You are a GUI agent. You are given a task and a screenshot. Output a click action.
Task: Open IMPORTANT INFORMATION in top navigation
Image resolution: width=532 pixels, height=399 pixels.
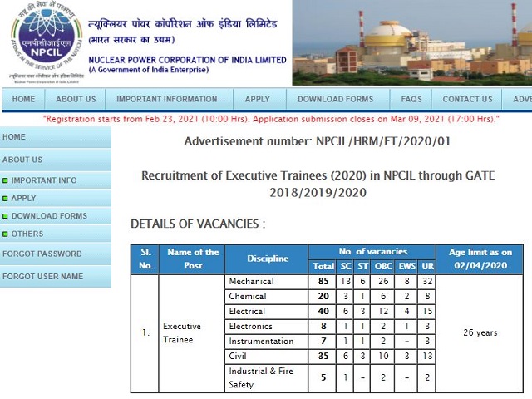pyautogui.click(x=167, y=99)
